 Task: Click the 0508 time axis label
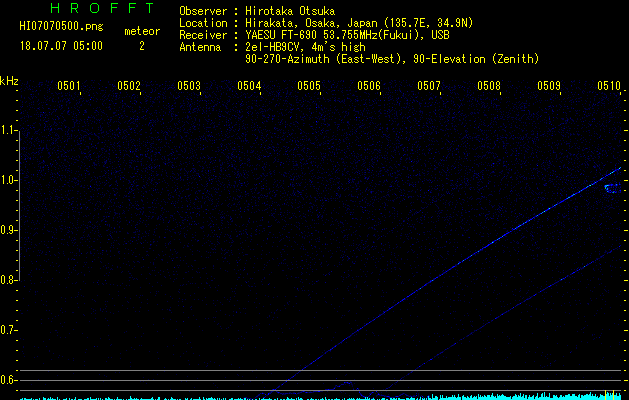point(489,86)
